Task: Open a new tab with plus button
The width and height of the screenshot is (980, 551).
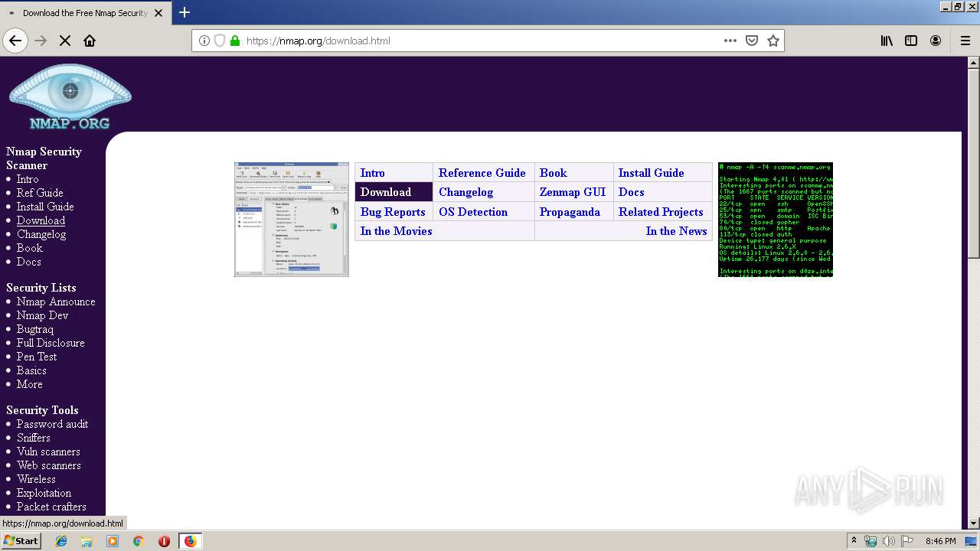Action: (185, 12)
